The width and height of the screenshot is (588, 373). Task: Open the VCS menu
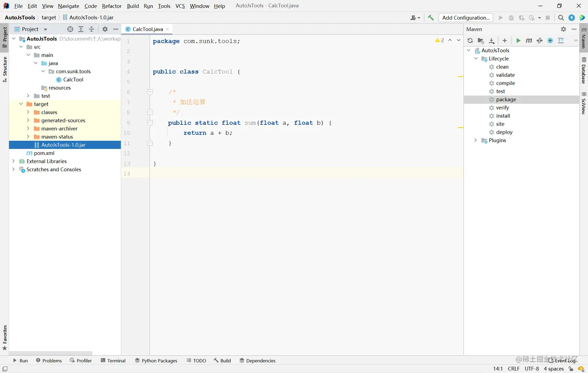[180, 6]
